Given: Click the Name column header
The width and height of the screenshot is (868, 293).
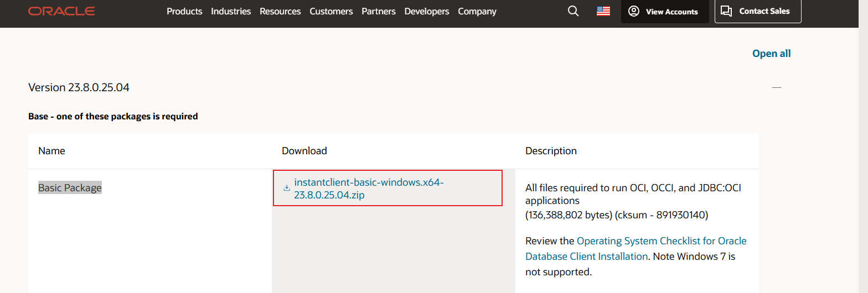Looking at the screenshot, I should point(51,151).
